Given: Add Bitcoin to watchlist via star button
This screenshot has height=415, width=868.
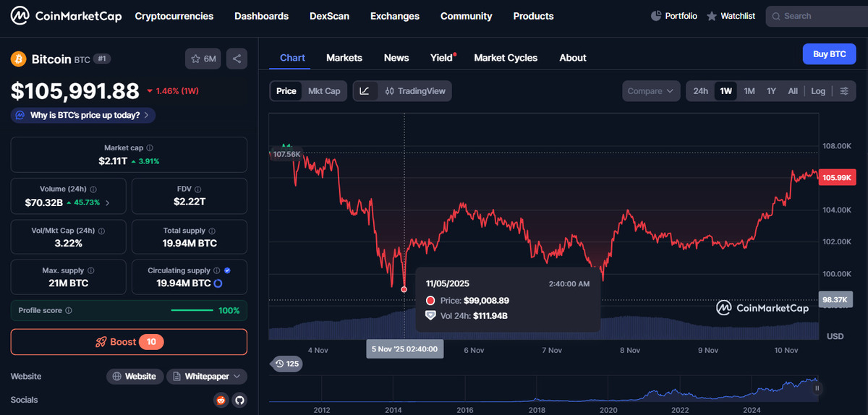Looking at the screenshot, I should click(203, 59).
